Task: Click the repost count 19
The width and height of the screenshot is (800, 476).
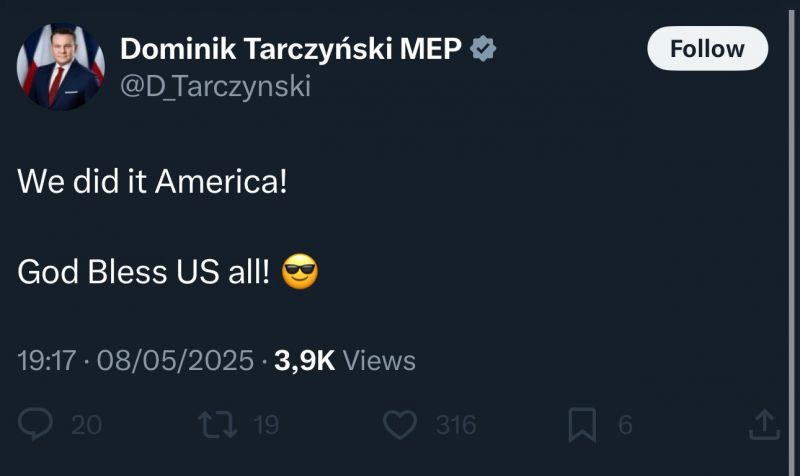Action: [266, 425]
